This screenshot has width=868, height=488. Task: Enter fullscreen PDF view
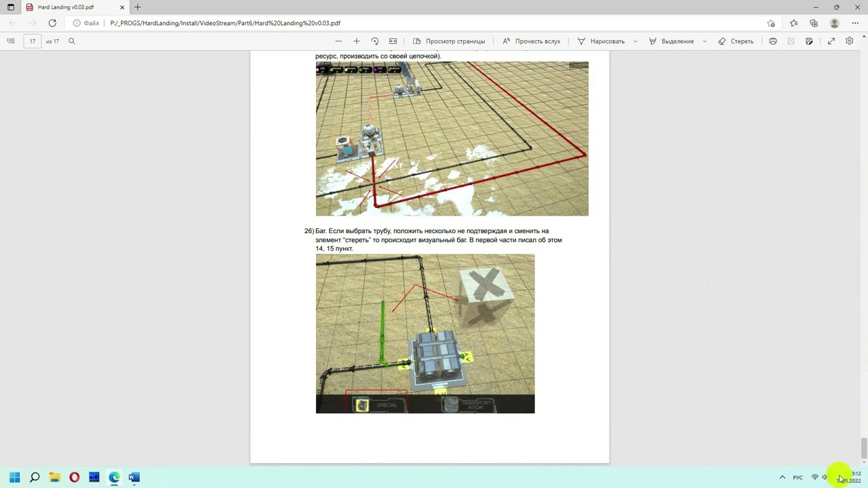[x=831, y=41]
